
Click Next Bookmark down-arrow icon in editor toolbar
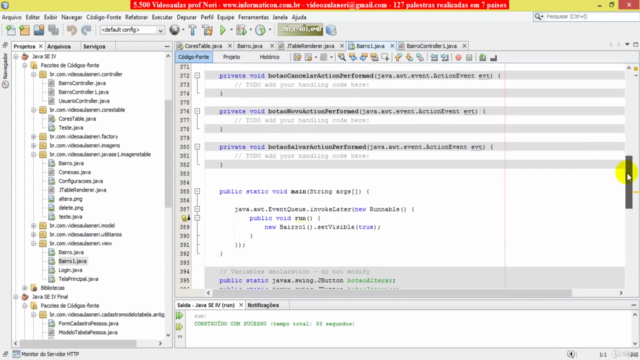click(409, 58)
